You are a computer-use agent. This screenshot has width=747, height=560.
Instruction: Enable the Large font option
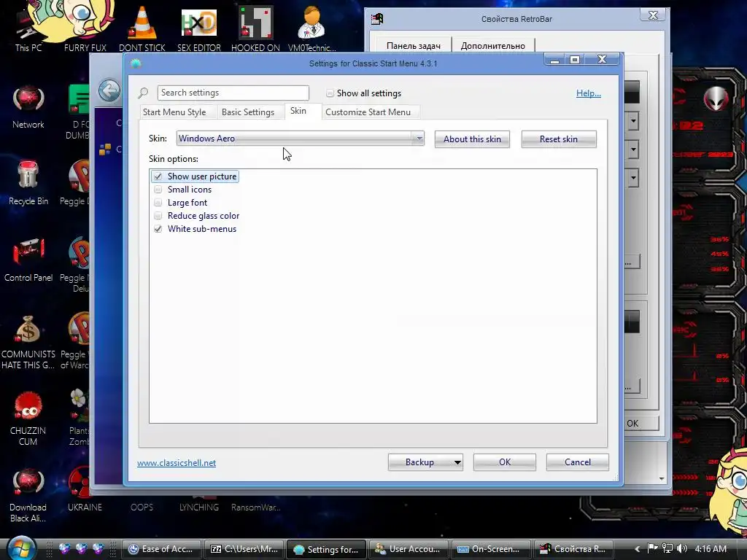[158, 203]
